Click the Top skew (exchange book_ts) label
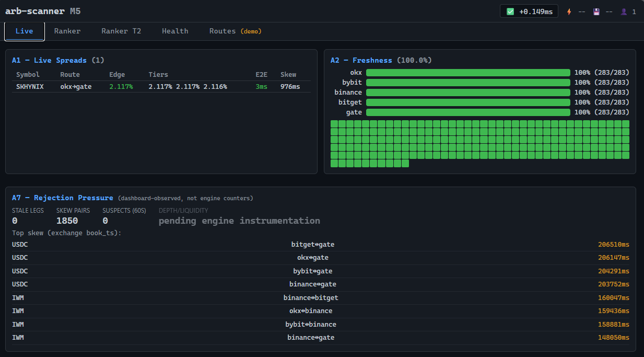644x357 pixels. [x=67, y=233]
